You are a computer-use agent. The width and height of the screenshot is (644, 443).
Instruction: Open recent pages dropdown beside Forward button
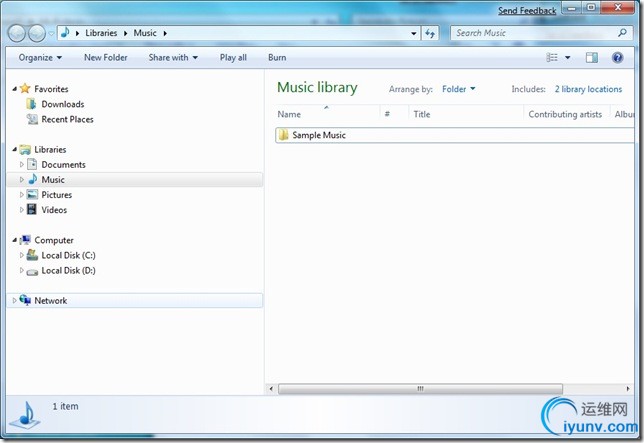(x=51, y=34)
